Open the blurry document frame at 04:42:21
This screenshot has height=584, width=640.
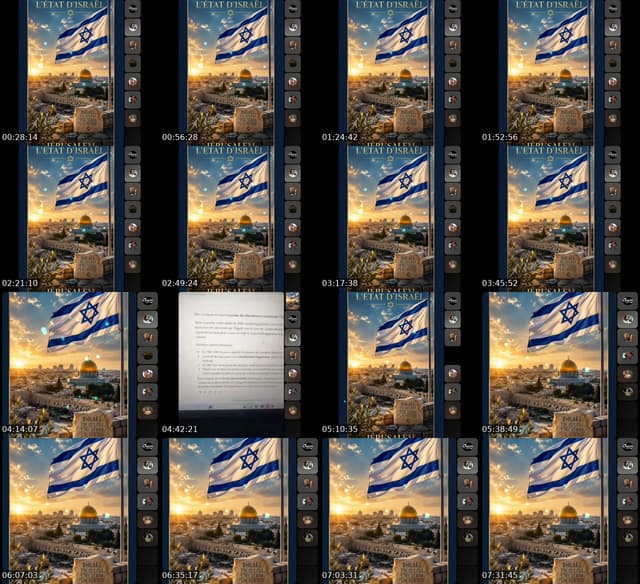coord(240,365)
